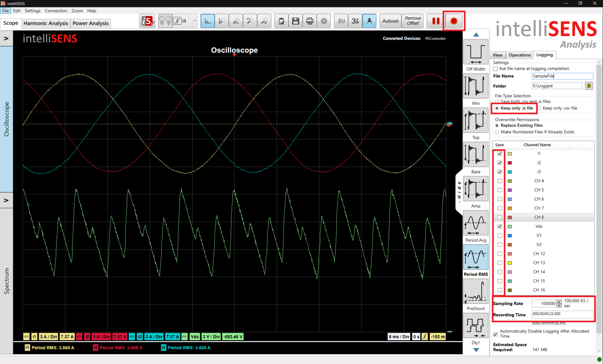This screenshot has width=603, height=364.
Task: Click the Min measurement icon
Action: [476, 86]
